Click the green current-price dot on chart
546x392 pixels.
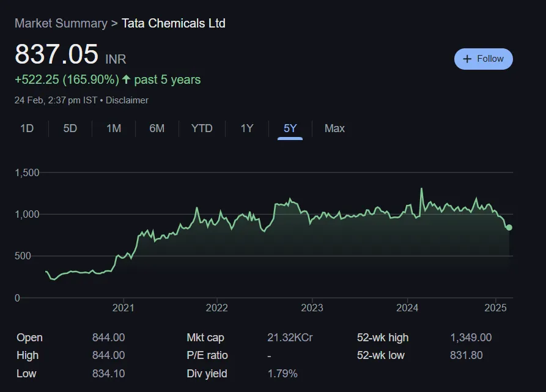pos(509,227)
